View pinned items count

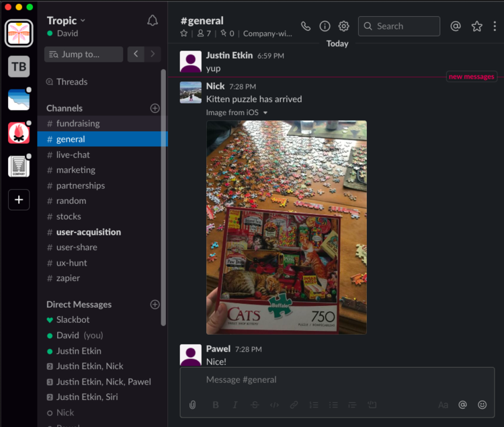coord(227,34)
